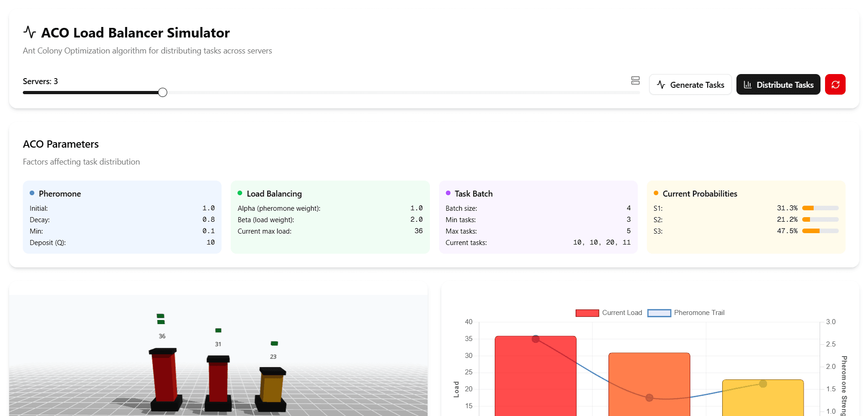Click the pheromone 'Min:' value 0.1
Screen dimensions: 868x416
pyautogui.click(x=209, y=231)
